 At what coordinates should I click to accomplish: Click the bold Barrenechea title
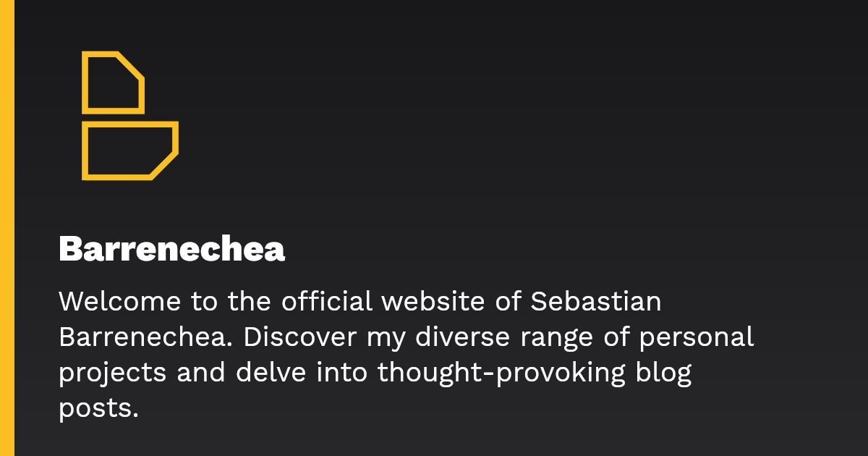pos(171,250)
